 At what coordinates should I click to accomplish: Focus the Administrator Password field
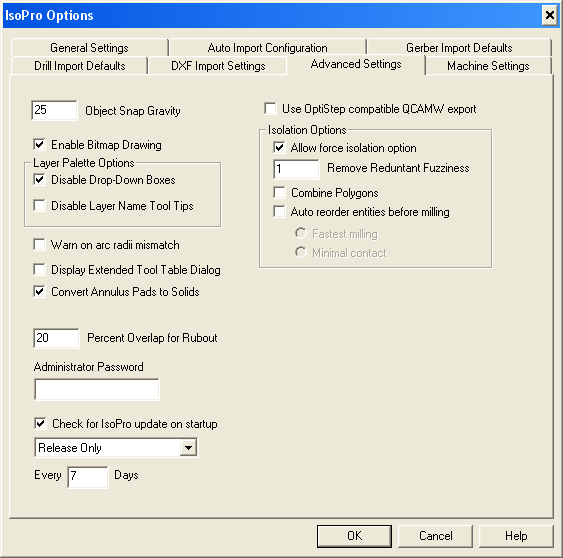pyautogui.click(x=97, y=389)
